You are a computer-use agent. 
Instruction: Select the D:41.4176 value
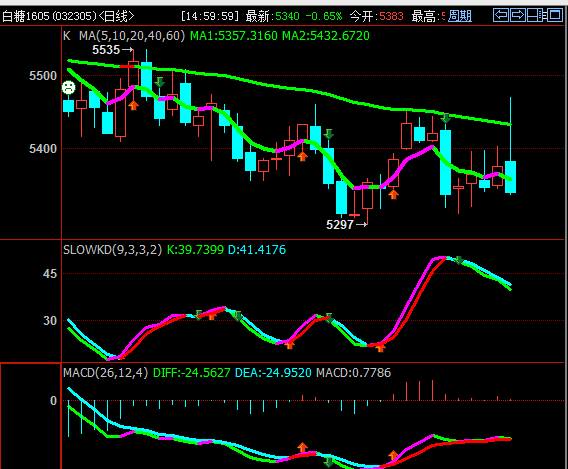tap(257, 250)
